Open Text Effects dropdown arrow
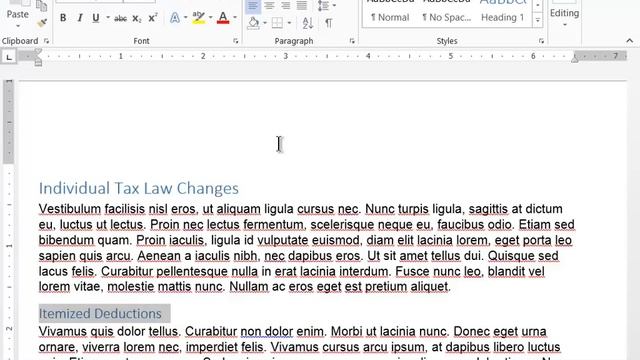The width and height of the screenshot is (640, 360). tap(185, 18)
